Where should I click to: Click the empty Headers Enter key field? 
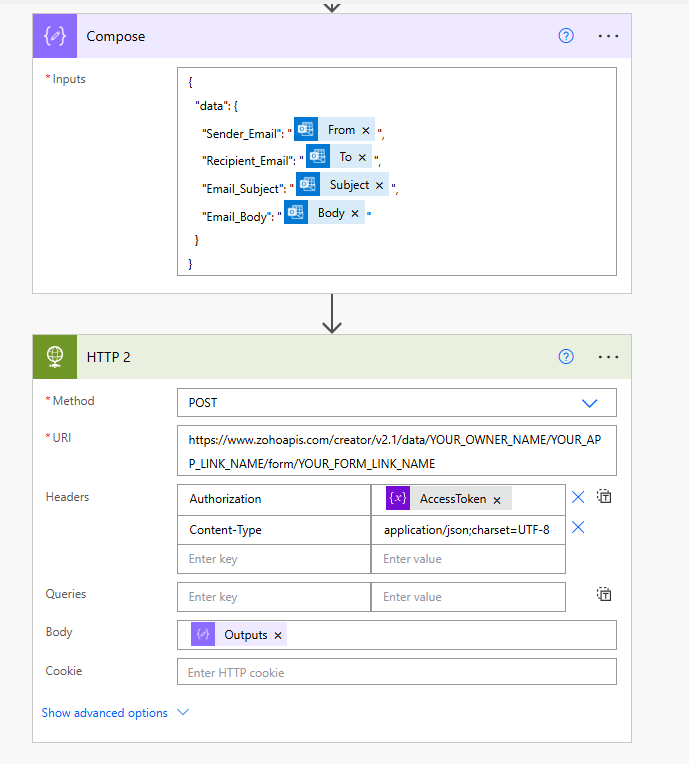(274, 559)
